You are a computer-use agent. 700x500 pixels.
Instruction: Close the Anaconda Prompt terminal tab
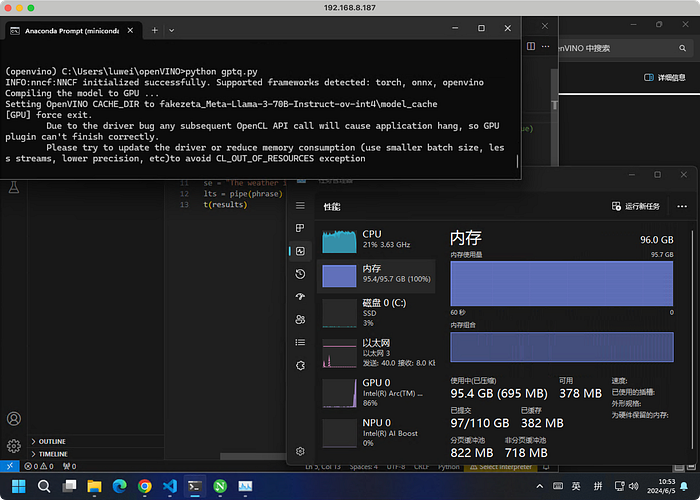point(130,30)
